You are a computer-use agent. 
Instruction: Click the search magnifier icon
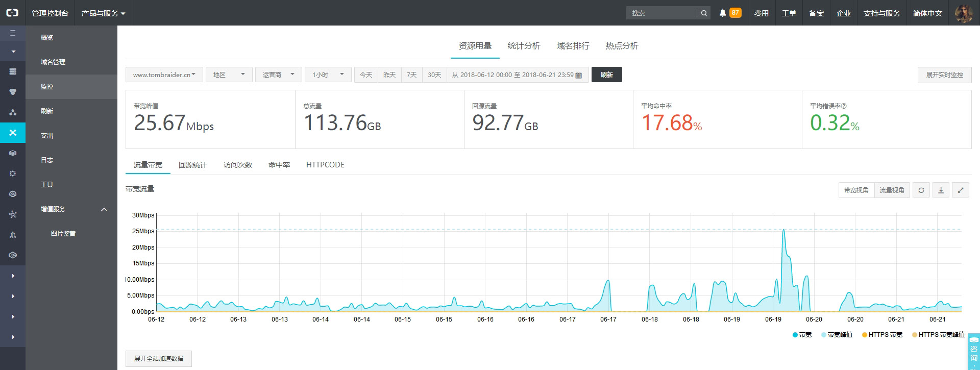[x=704, y=13]
